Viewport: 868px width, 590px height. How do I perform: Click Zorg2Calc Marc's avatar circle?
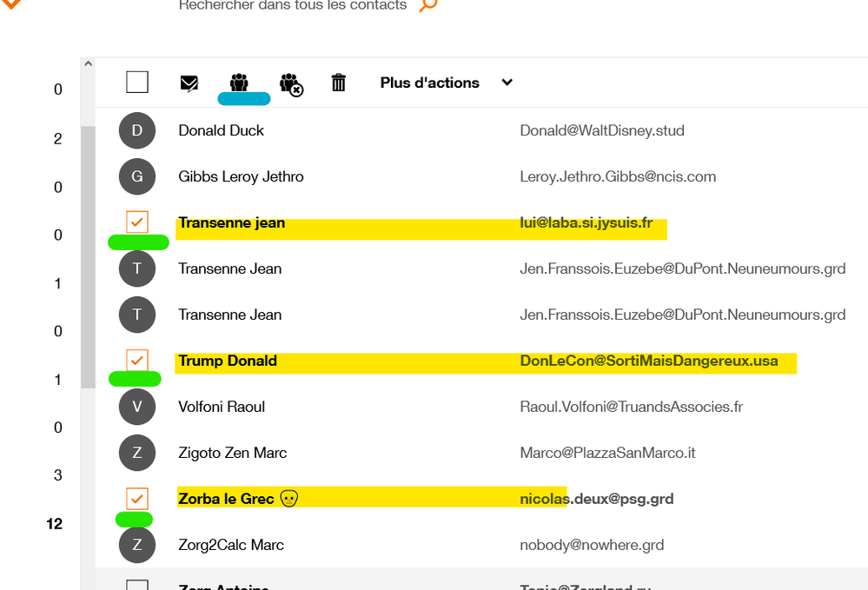coord(136,545)
